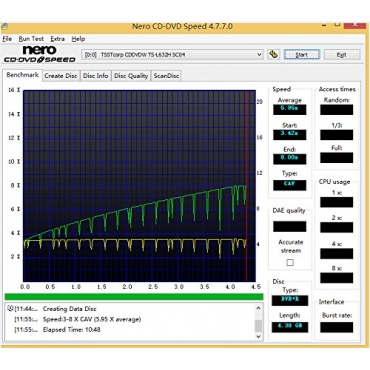Click the drive options icon beside drive dropdown
Screen dimensions: 370x370
point(274,54)
